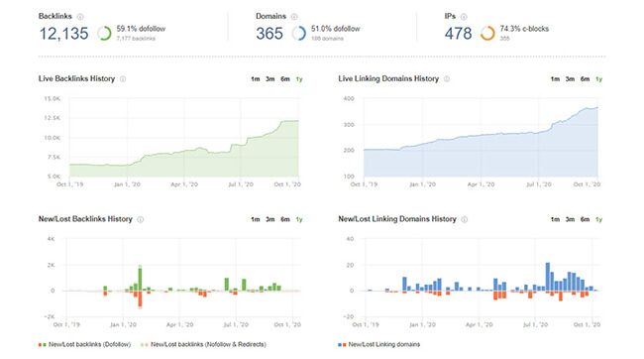Viewport: 644px width, 359px height.
Task: Click the 365 domains total
Action: [x=269, y=34]
